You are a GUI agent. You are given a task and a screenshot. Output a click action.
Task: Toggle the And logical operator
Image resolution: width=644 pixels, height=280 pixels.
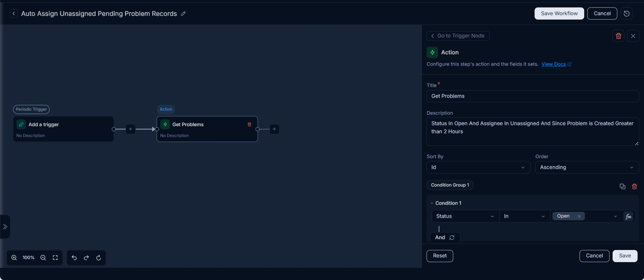click(445, 237)
